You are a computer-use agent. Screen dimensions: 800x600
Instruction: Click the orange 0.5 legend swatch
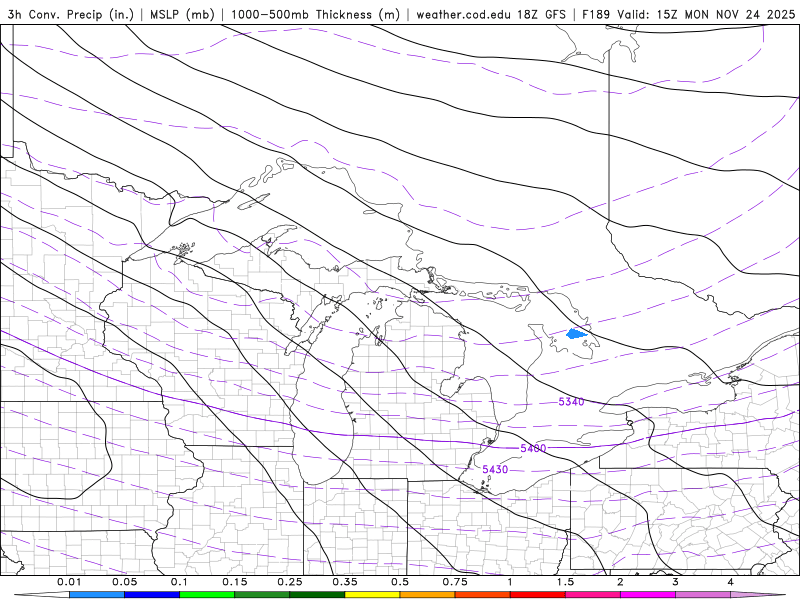(x=428, y=595)
